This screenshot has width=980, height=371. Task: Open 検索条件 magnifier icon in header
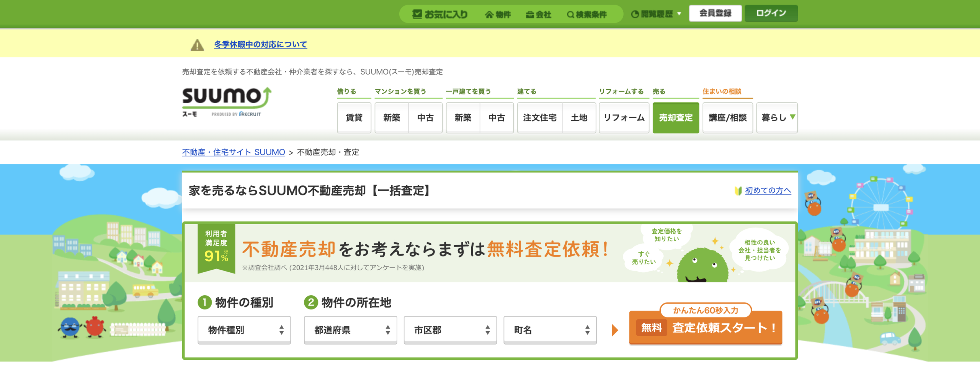point(570,15)
